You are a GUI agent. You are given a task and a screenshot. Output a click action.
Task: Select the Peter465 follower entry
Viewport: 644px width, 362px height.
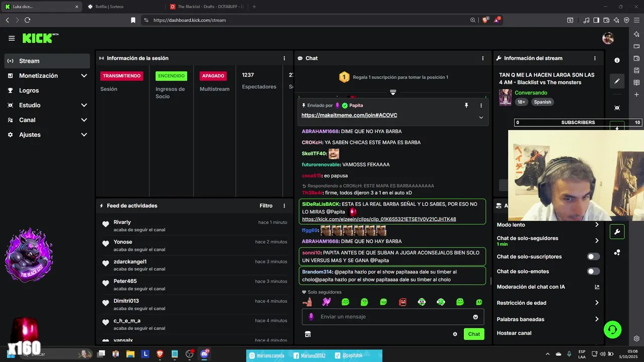coord(194,285)
